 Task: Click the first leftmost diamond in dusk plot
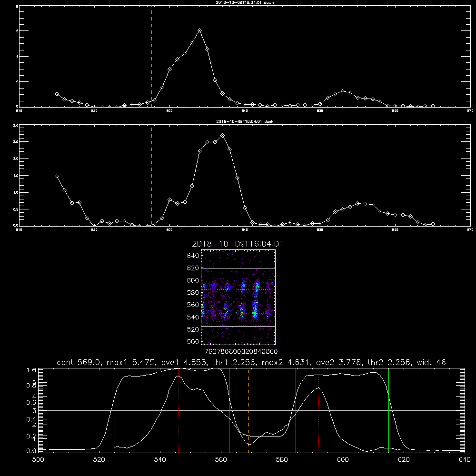(57, 177)
